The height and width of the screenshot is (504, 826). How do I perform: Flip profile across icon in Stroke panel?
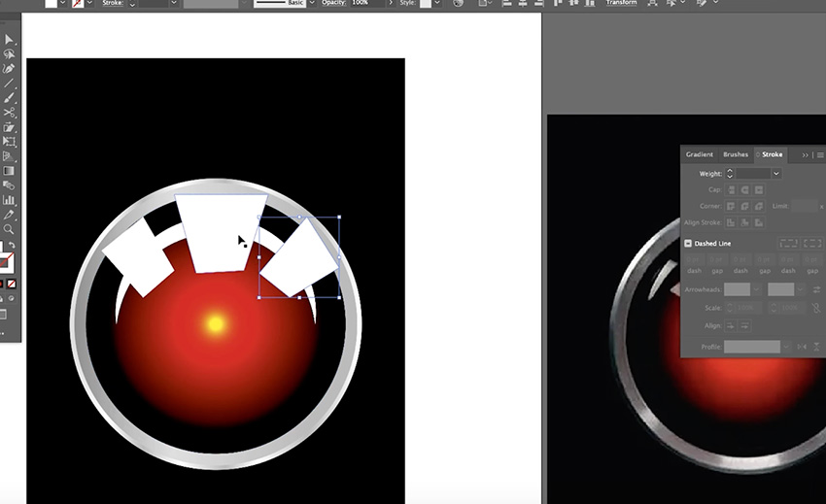(x=816, y=347)
